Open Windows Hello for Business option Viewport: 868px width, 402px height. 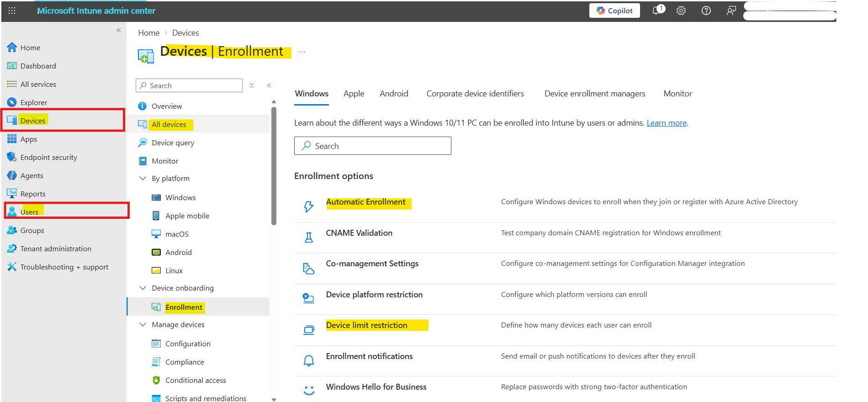(376, 387)
